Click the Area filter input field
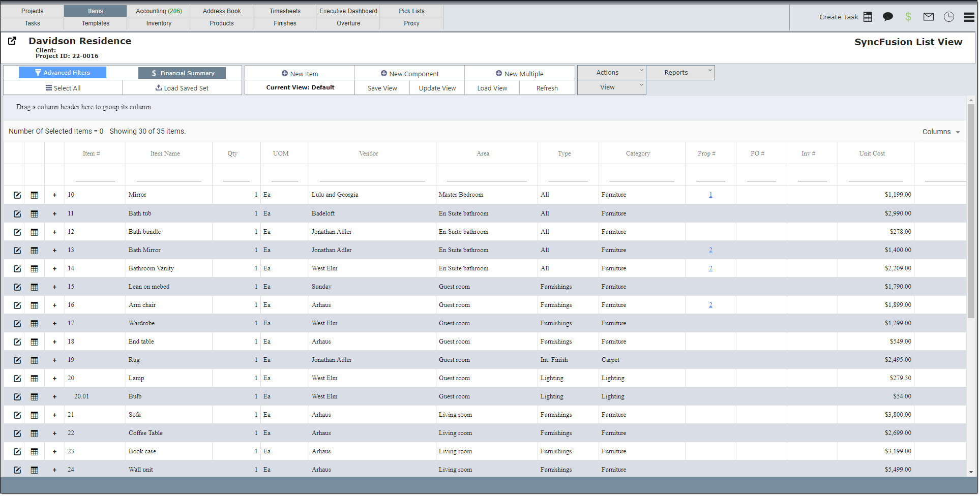The width and height of the screenshot is (980, 496). [487, 175]
